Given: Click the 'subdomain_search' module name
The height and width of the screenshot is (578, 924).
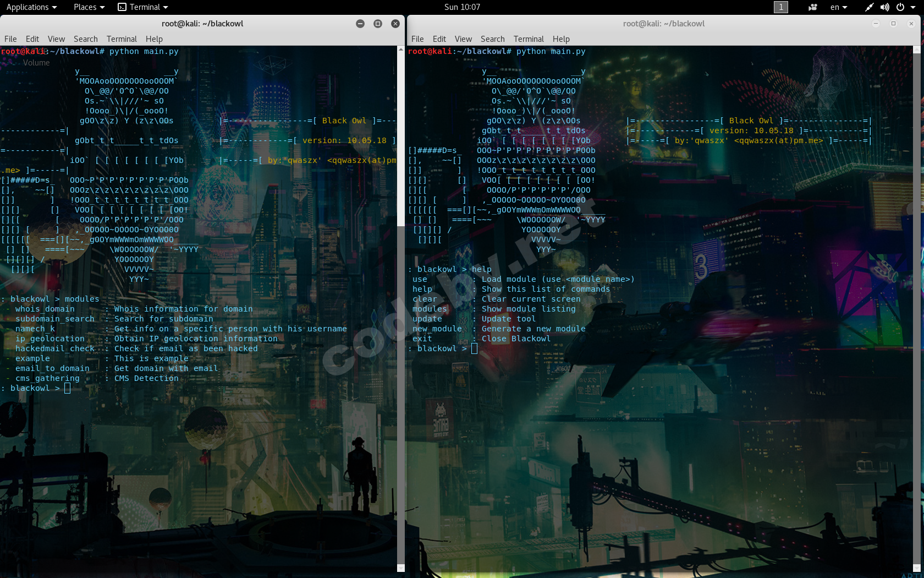Looking at the screenshot, I should 55,319.
